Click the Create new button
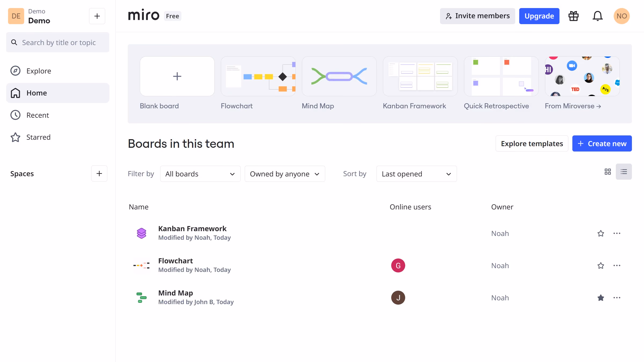Screen dimensions: 644x362 602,143
